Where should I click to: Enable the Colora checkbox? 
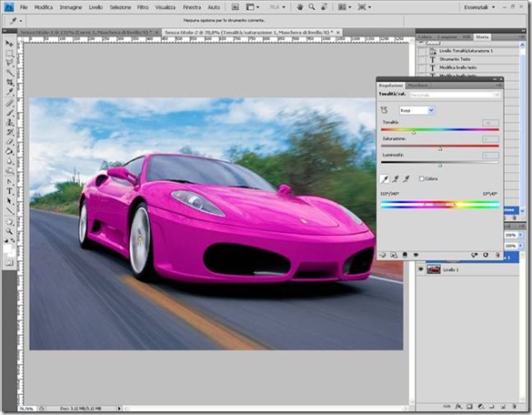[421, 178]
